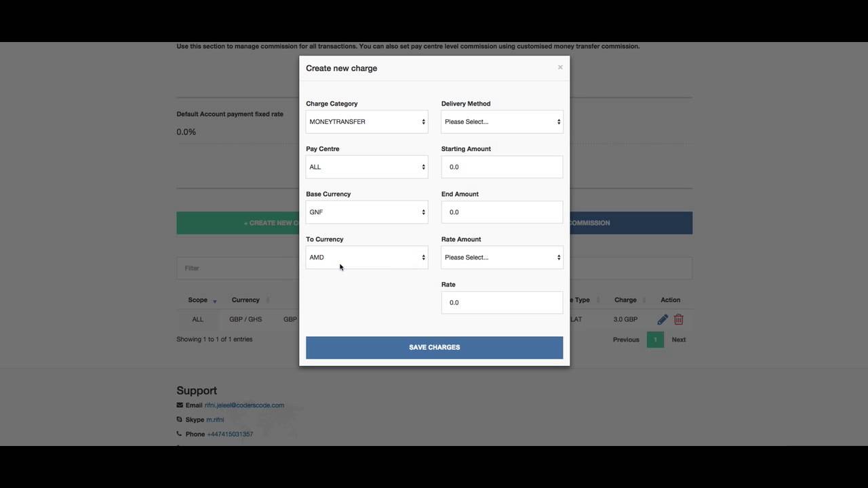Click the 0.0% default fixed rate value
The image size is (868, 488).
tap(186, 132)
